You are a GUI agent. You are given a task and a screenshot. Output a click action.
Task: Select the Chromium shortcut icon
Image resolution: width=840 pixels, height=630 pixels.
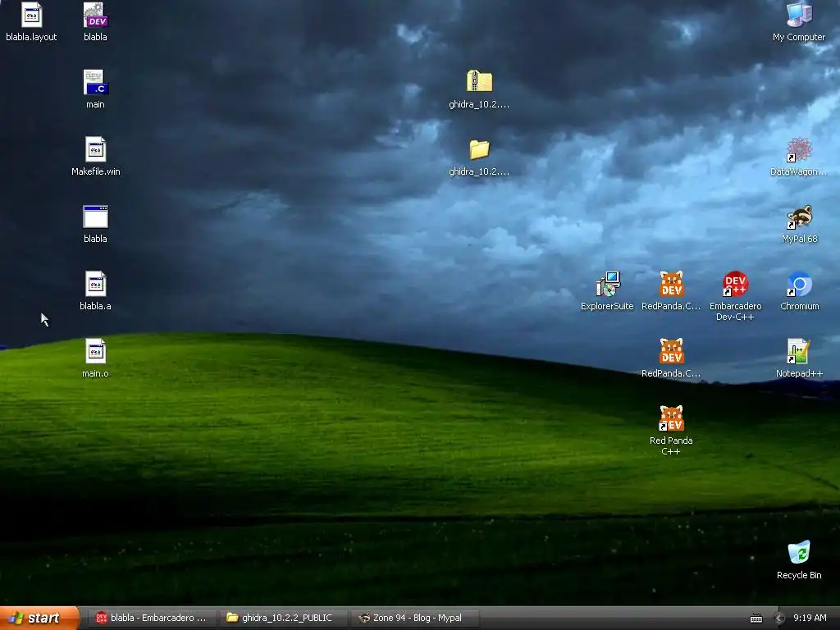coord(799,284)
